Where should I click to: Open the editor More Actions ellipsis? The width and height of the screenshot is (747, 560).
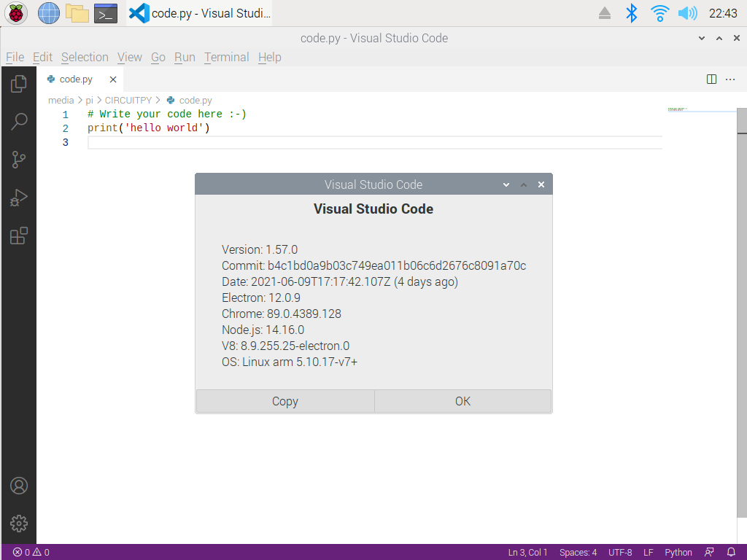tap(730, 79)
